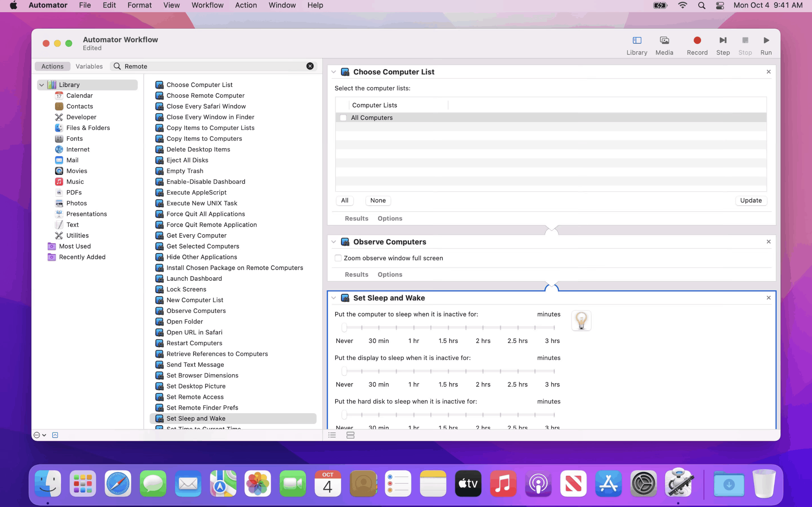Check Zoom observe window full screen
This screenshot has width=812, height=507.
[338, 258]
